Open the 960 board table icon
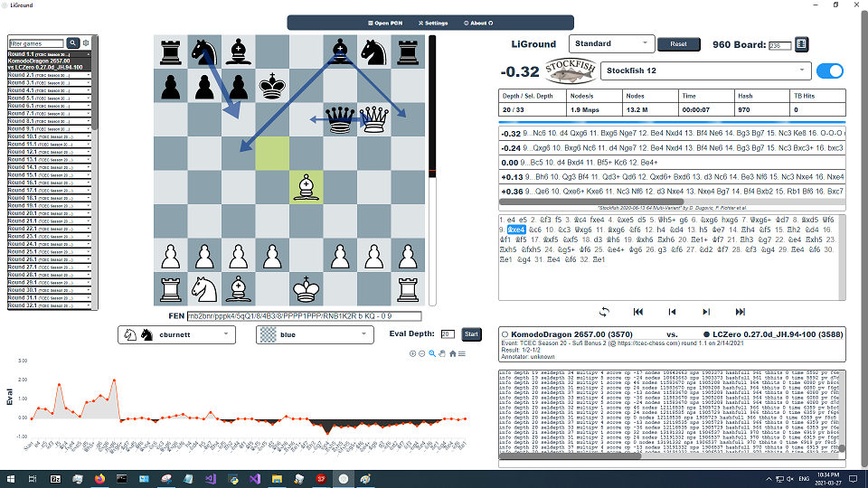 (x=801, y=44)
